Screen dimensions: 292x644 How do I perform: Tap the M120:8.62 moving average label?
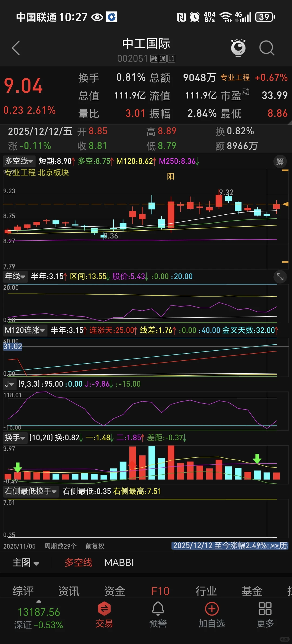[136, 161]
